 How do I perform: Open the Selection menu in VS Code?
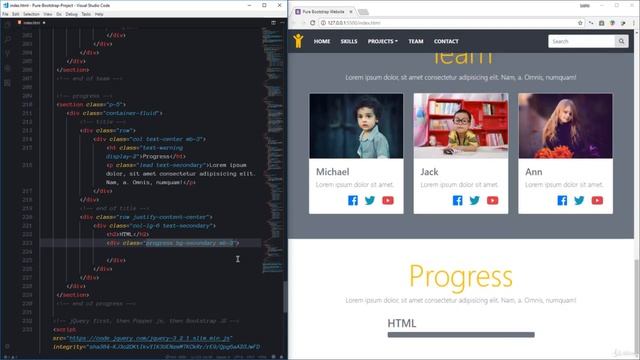click(31, 14)
